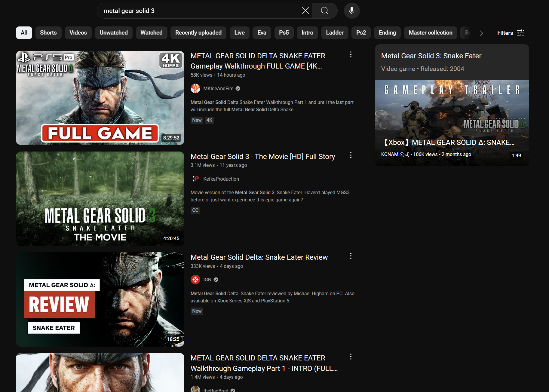This screenshot has height=392, width=549.
Task: Play the FULL GAME 4K walkthrough thumbnail
Action: tap(100, 98)
